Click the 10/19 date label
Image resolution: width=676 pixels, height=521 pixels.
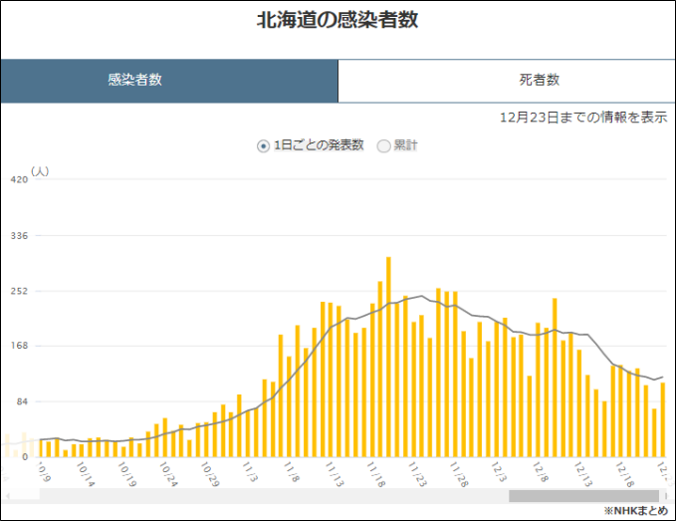pos(127,474)
